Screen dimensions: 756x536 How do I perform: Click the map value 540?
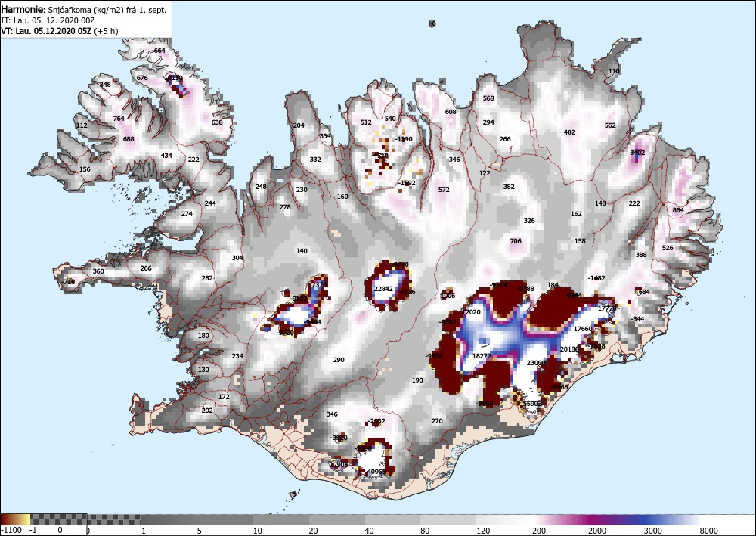pos(391,119)
